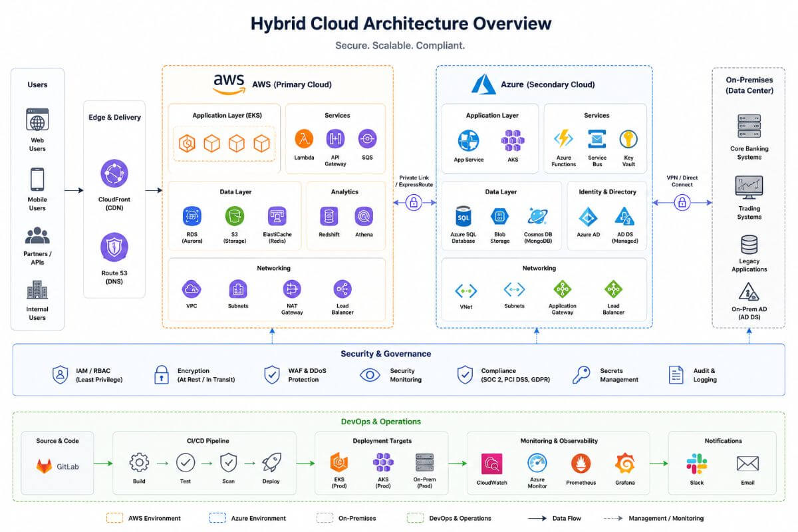Click the Security & Governance heading
The height and width of the screenshot is (532, 798).
coord(386,354)
